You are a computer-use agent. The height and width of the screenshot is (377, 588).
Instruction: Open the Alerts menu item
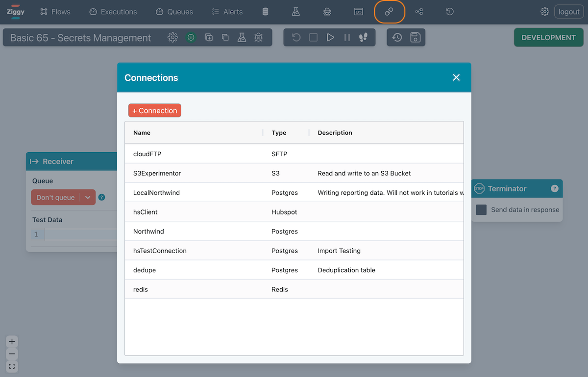[x=227, y=12]
